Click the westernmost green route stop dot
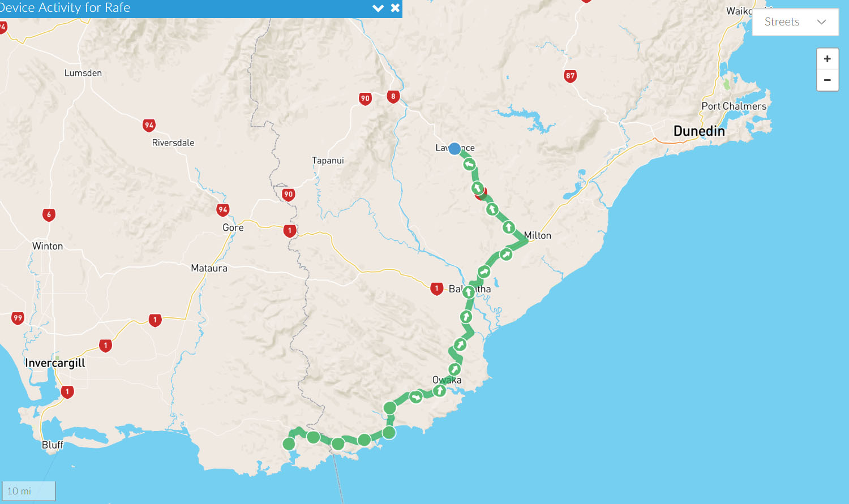 (289, 444)
